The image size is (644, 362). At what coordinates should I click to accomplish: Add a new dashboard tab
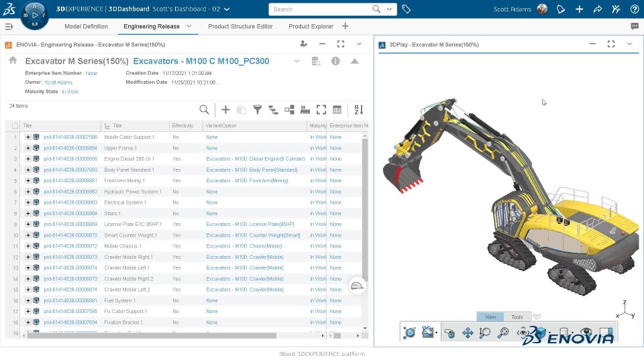[x=345, y=26]
